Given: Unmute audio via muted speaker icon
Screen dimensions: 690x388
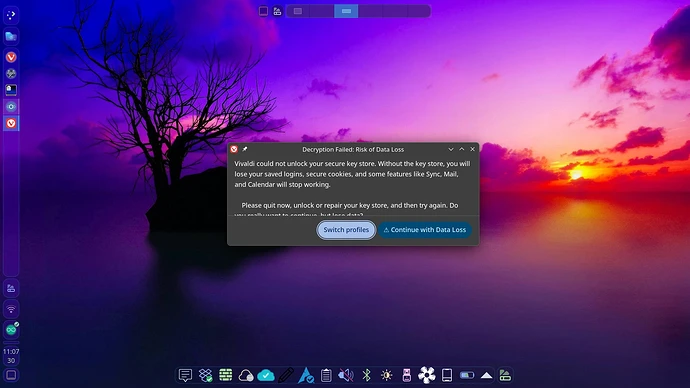Looking at the screenshot, I should tap(346, 375).
